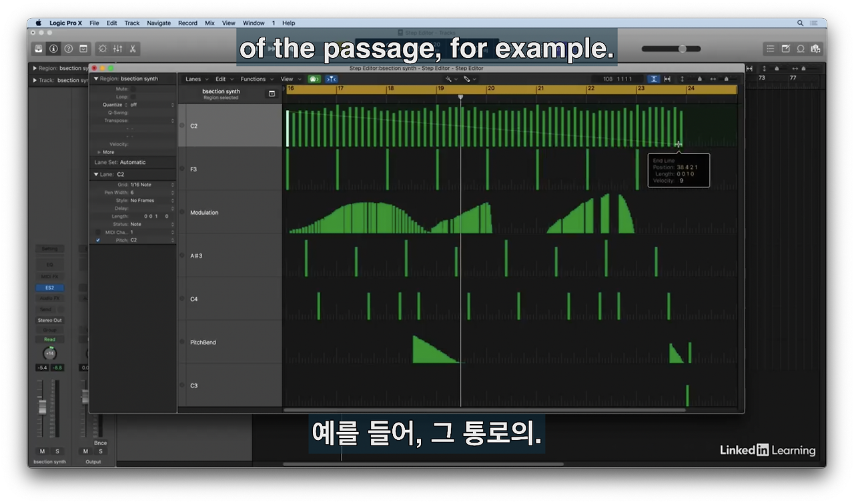Collapse the Lane C2 disclosure triangle
The height and width of the screenshot is (504, 854).
point(96,174)
